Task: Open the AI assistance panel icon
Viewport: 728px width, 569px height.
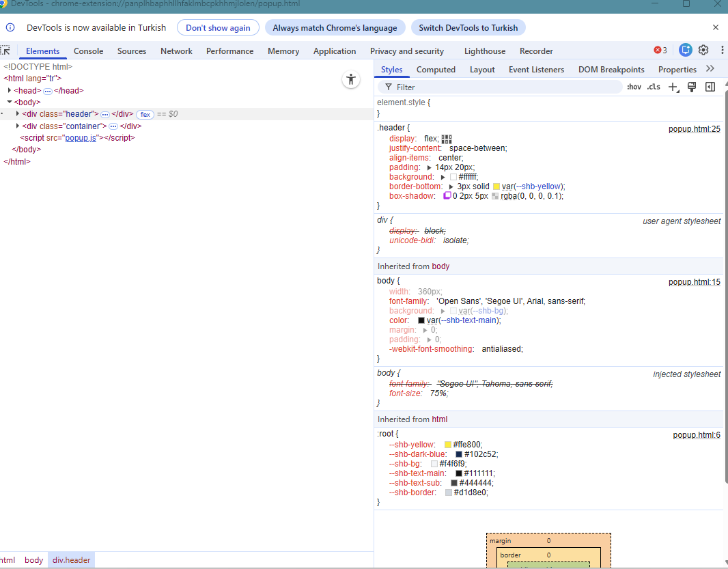Action: (x=685, y=50)
